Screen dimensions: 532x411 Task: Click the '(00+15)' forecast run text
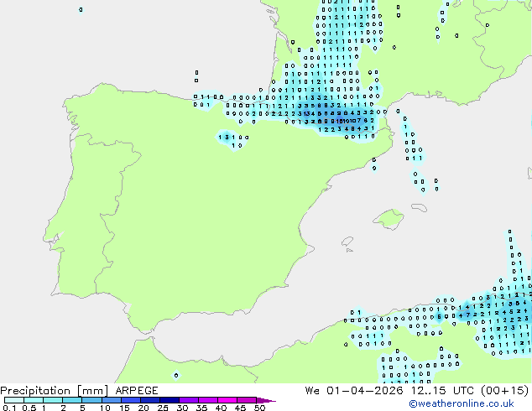click(x=505, y=391)
